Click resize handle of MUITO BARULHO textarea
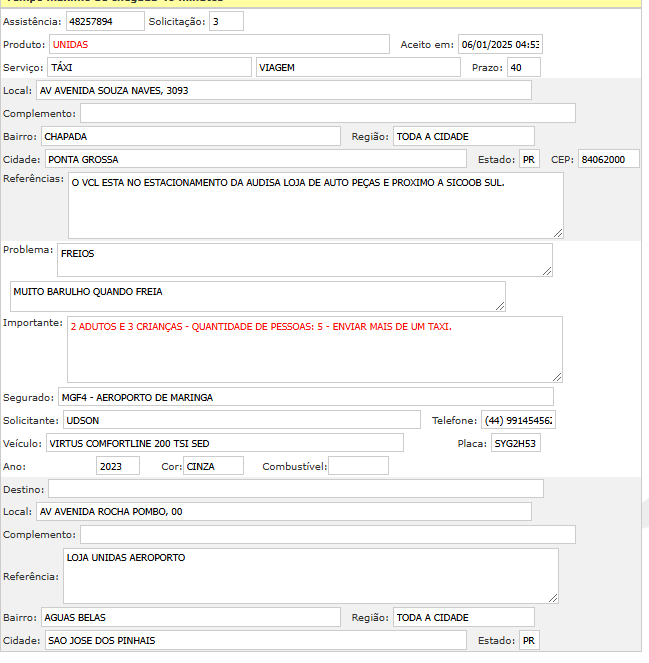This screenshot has height=663, width=649. click(500, 306)
